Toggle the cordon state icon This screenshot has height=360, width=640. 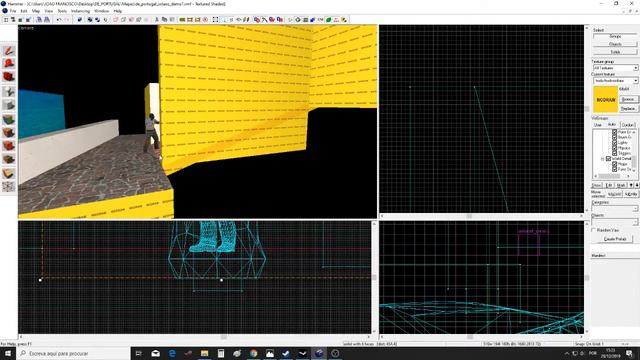pyautogui.click(x=182, y=20)
